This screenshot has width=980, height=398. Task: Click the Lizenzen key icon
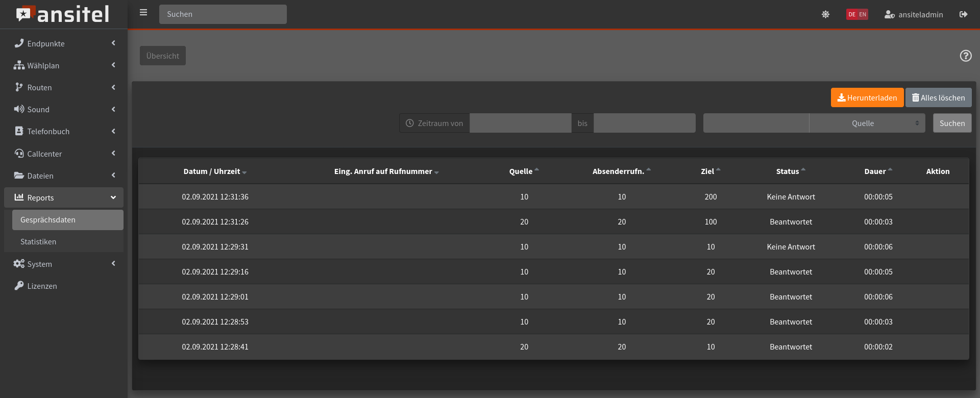[19, 286]
